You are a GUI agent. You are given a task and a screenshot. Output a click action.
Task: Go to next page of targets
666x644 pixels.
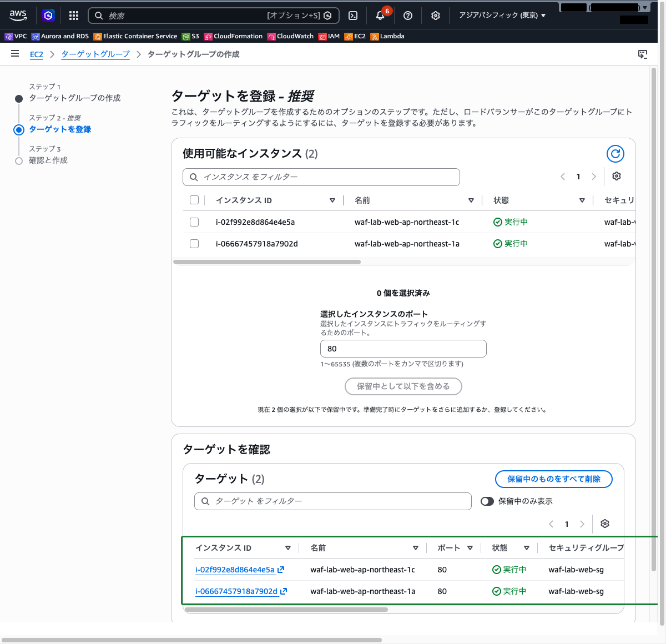coord(582,524)
